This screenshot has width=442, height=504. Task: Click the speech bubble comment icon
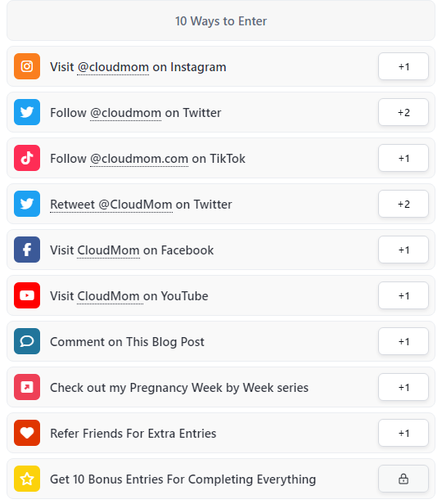[27, 341]
